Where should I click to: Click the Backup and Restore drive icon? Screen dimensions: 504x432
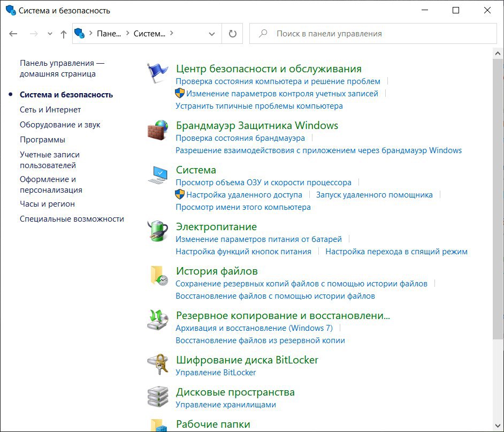[x=157, y=320]
